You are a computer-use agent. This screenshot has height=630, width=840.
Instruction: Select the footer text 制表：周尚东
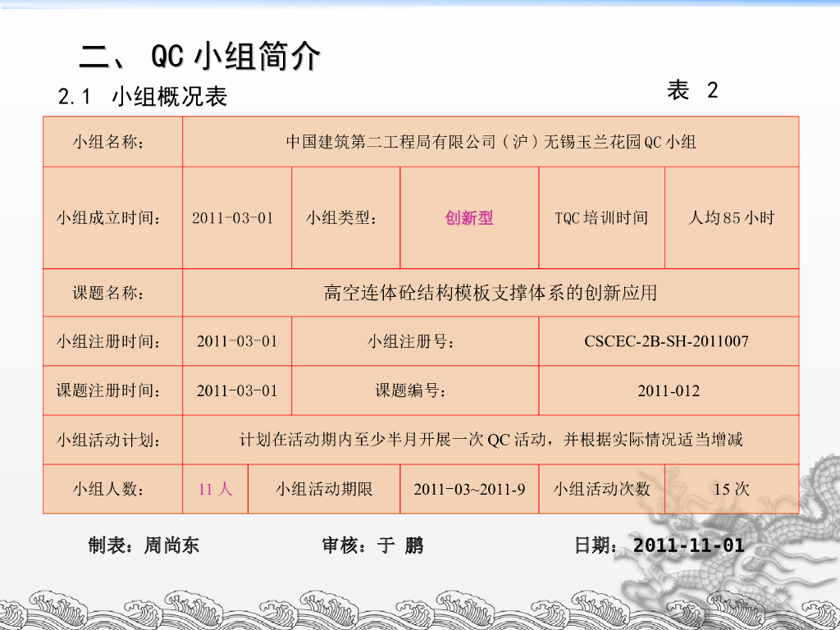point(144,546)
